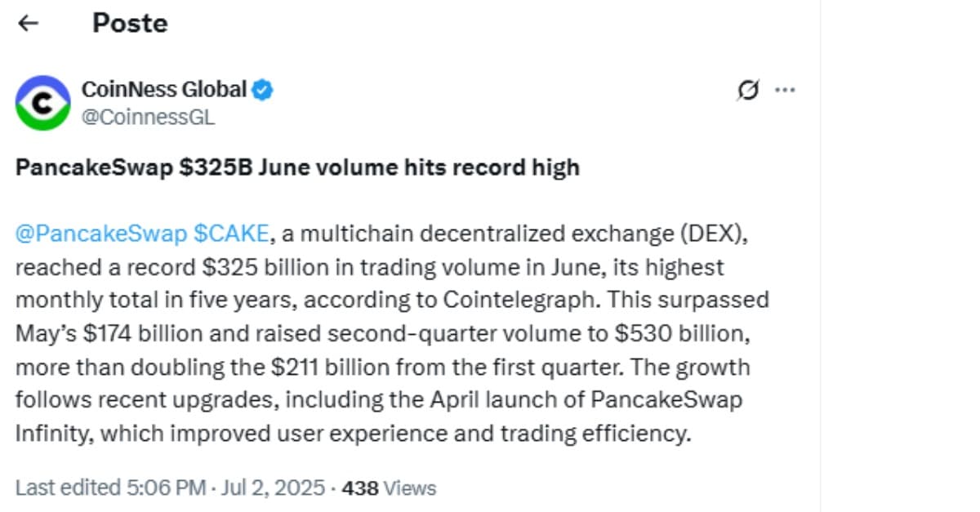Click the bold PancakeSwap $325B headline
The width and height of the screenshot is (980, 512).
point(297,167)
